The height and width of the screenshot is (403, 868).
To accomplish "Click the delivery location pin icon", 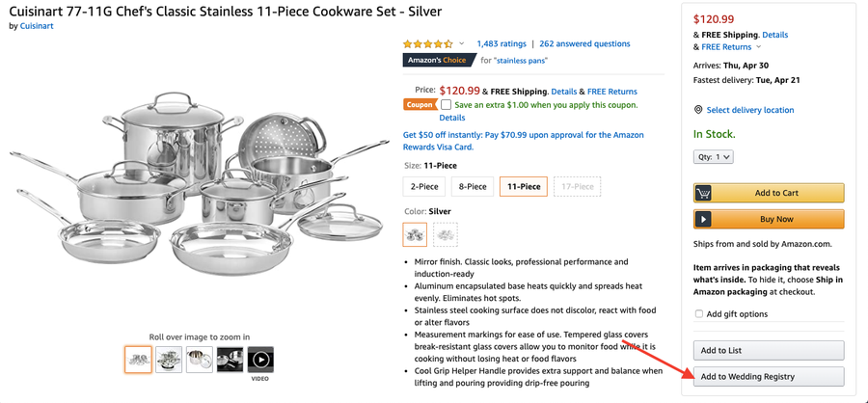I will tap(698, 110).
